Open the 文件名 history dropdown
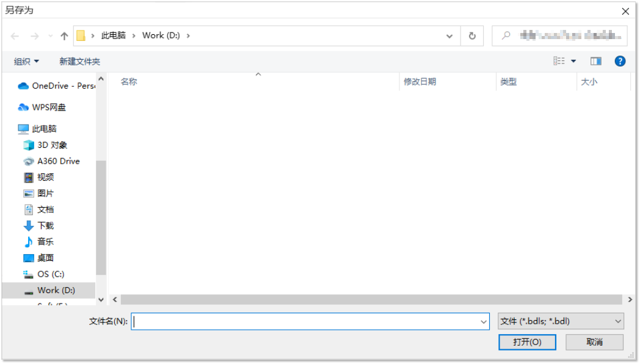 (484, 322)
